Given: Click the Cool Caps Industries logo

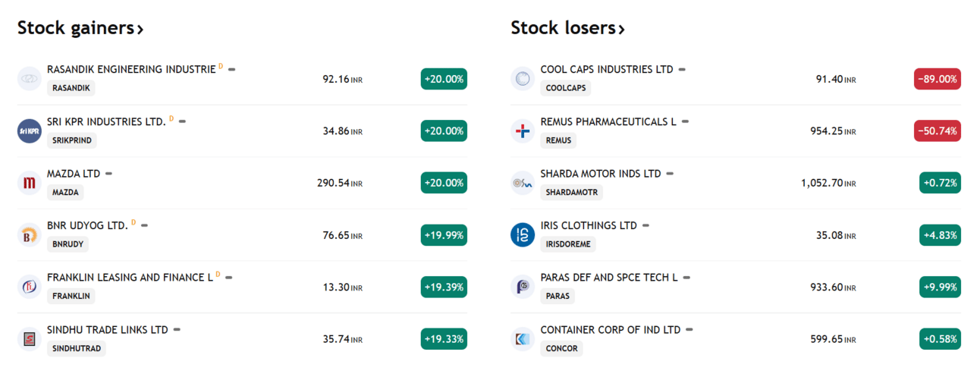Looking at the screenshot, I should [523, 78].
